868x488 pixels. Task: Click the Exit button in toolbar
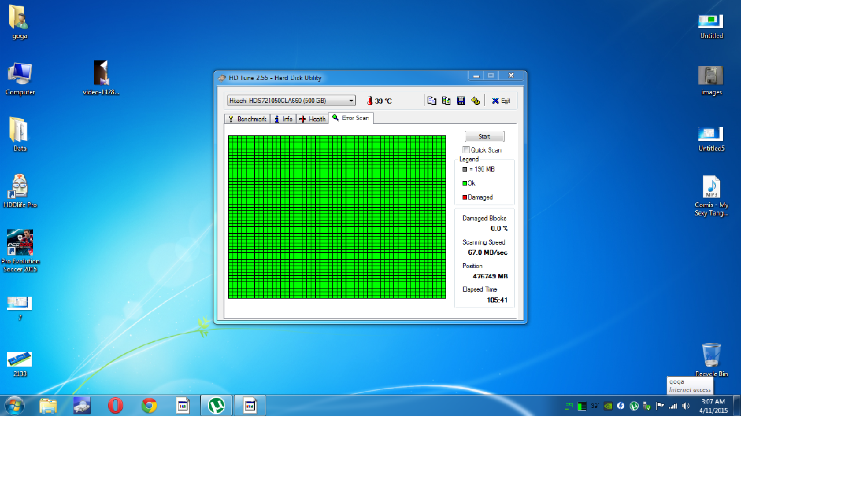(x=501, y=100)
